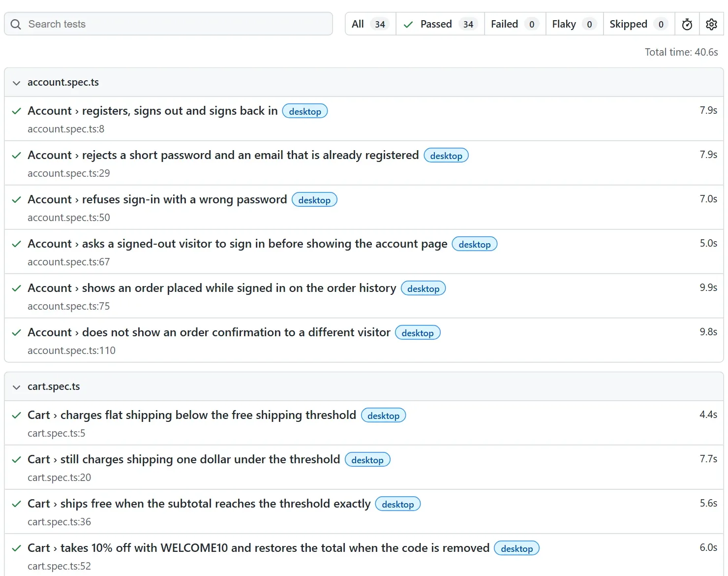
Task: Click passed checkmark of 'still charges shipping' test
Action: (16, 460)
